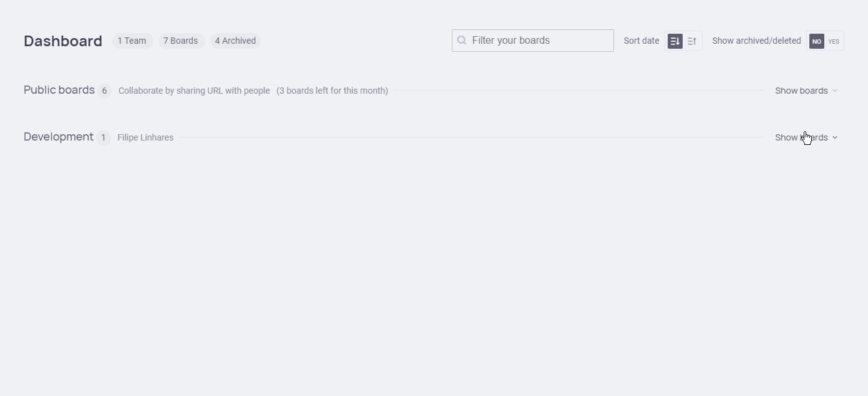Click the Filipe Linhares member name

[145, 137]
